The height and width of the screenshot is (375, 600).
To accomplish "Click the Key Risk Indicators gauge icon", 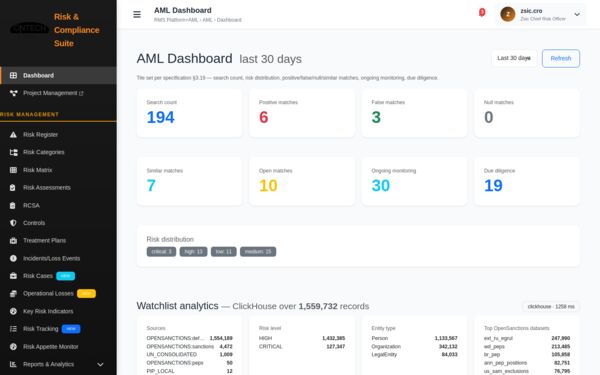I will point(13,311).
